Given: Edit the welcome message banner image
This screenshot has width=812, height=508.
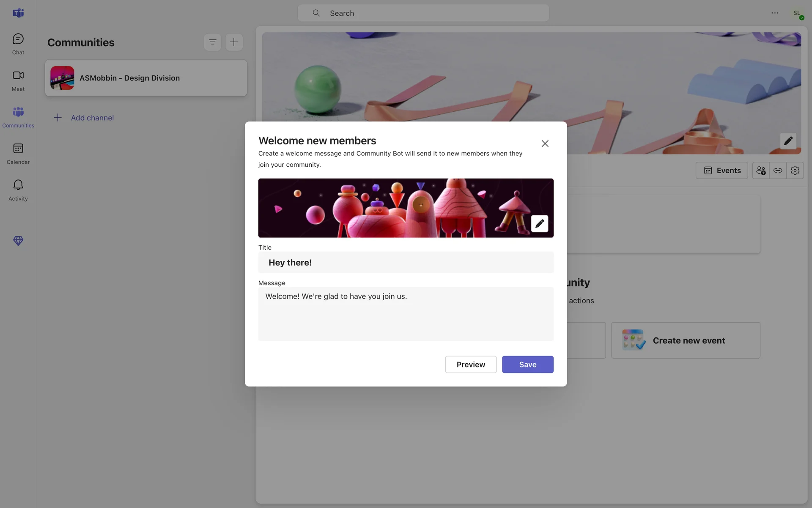Looking at the screenshot, I should pyautogui.click(x=539, y=224).
